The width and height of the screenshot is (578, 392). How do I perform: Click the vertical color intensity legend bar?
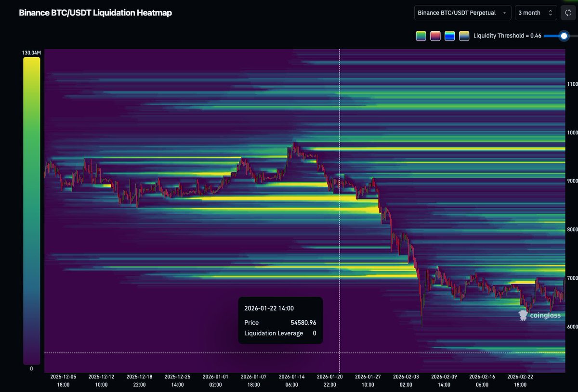pyautogui.click(x=31, y=211)
